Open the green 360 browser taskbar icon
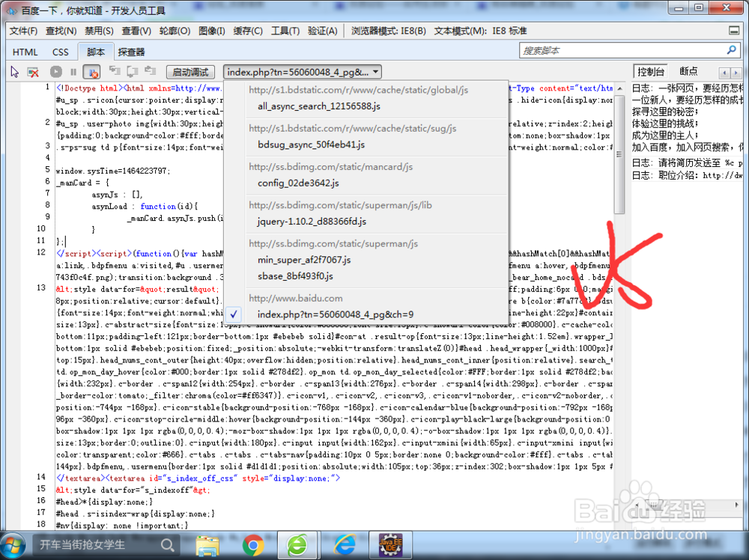This screenshot has height=560, width=749. (297, 545)
